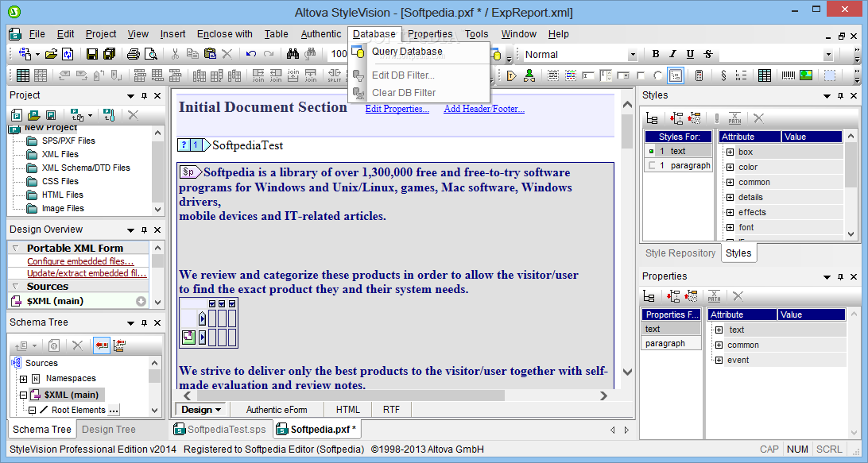Save the design with floppy disk icon
This screenshot has height=463, width=868.
[x=92, y=54]
